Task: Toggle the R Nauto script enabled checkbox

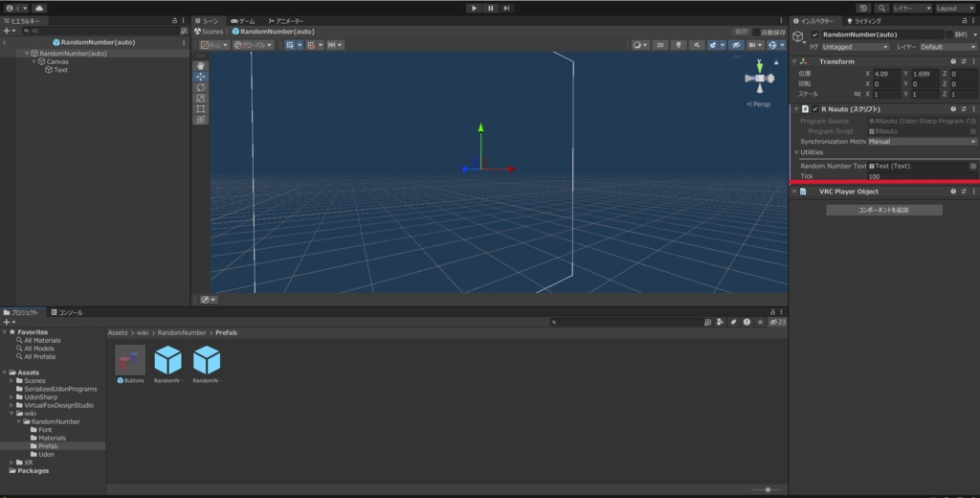Action: 815,109
